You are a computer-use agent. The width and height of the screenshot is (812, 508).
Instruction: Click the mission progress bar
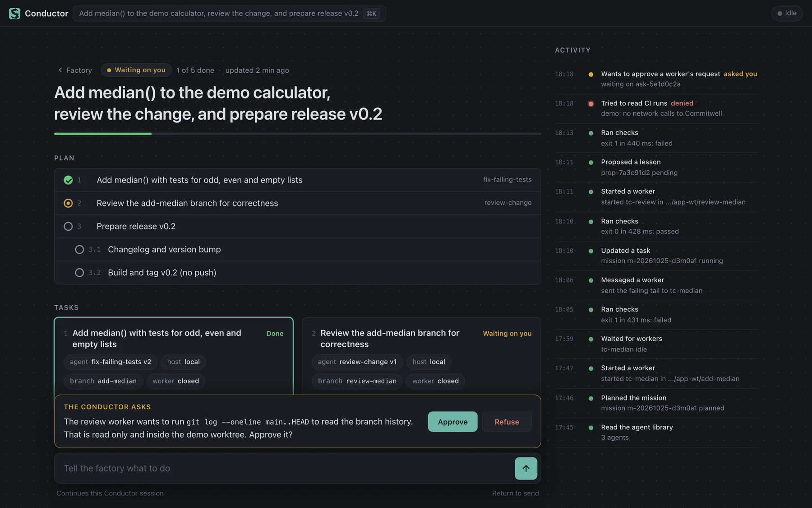pyautogui.click(x=297, y=134)
